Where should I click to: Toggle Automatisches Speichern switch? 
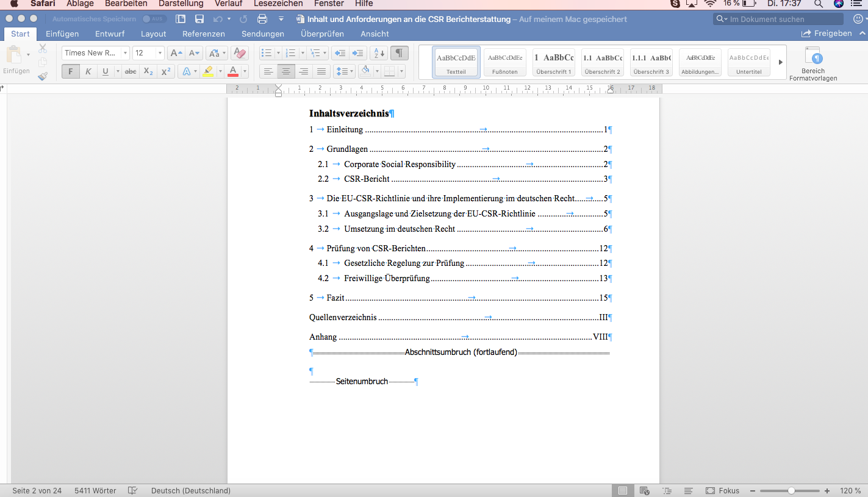click(x=154, y=19)
